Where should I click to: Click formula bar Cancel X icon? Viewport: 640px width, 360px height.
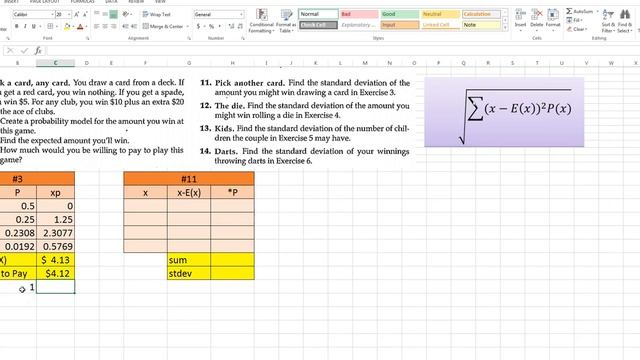(10, 51)
